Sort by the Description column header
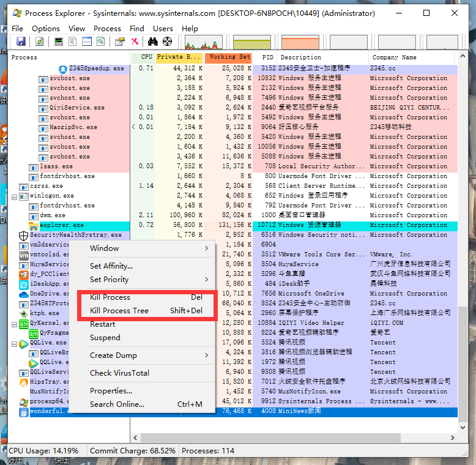Image resolution: width=476 pixels, height=465 pixels. pyautogui.click(x=323, y=58)
